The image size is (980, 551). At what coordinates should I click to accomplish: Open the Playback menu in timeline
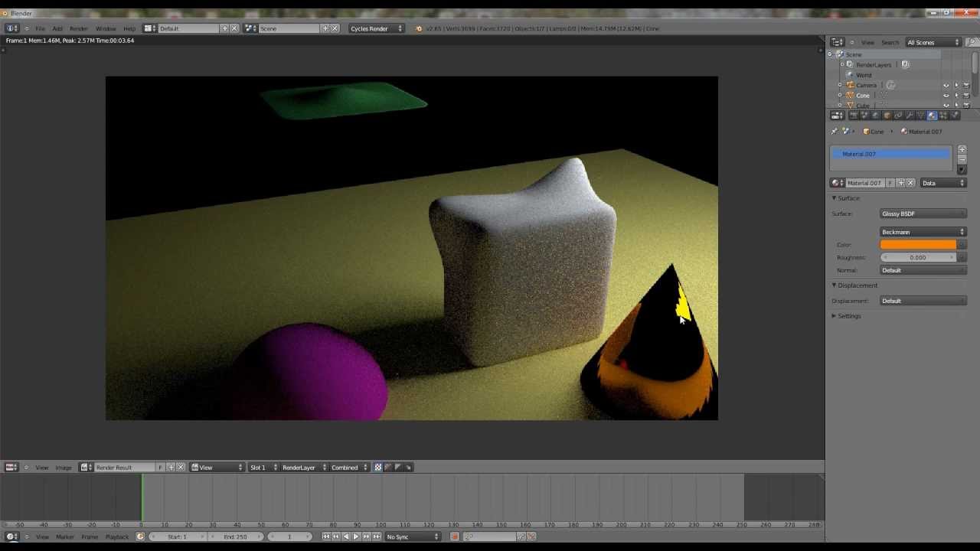[x=117, y=536]
